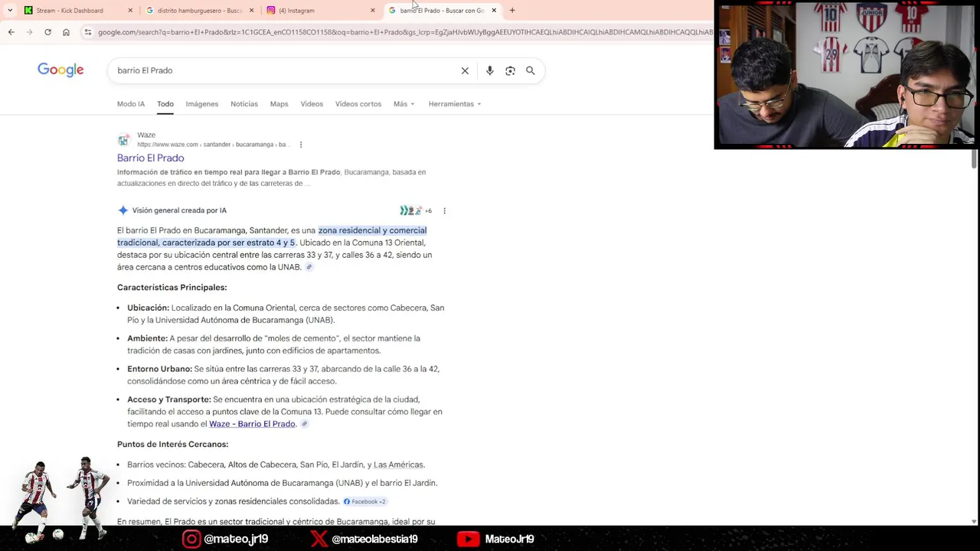Open the +6 AI overview sources icons
The height and width of the screenshot is (551, 980).
416,210
